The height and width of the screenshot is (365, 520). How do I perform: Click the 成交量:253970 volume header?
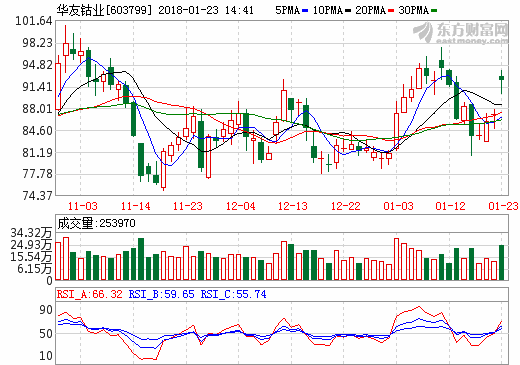pos(97,223)
